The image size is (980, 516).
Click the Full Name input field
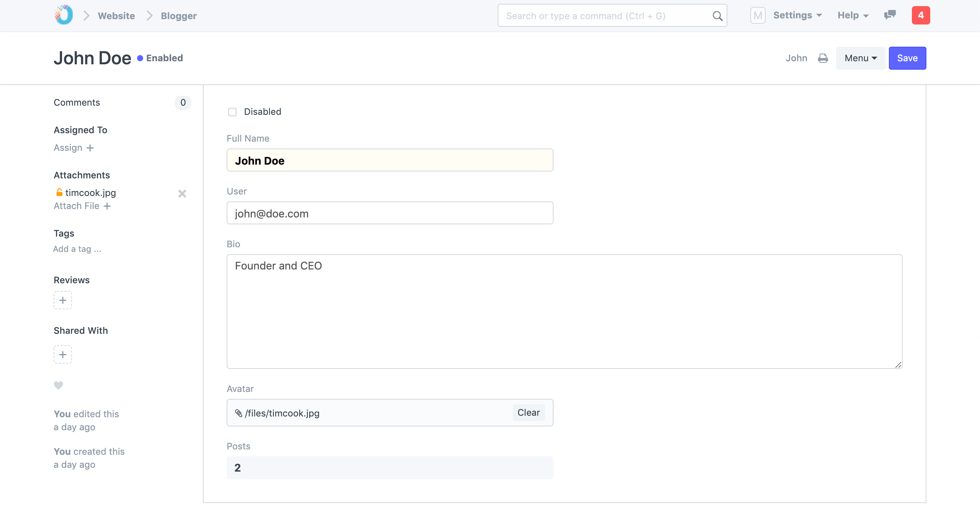(x=390, y=160)
